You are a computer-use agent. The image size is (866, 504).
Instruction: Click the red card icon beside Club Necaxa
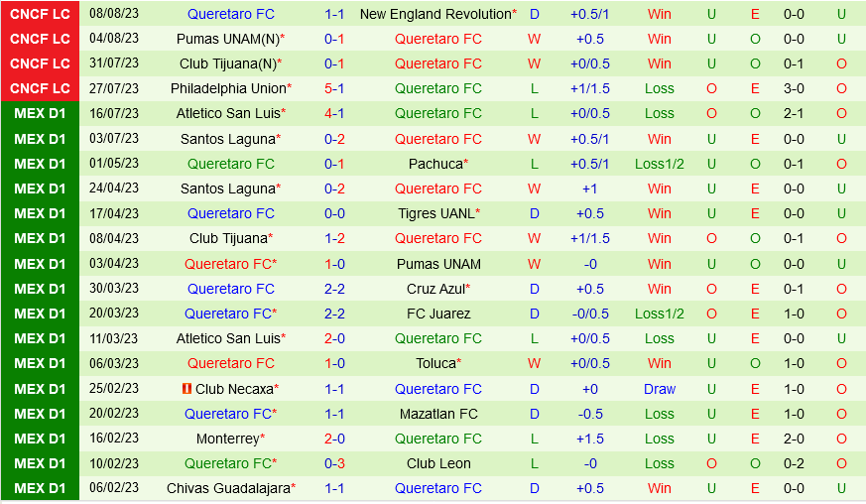click(186, 389)
